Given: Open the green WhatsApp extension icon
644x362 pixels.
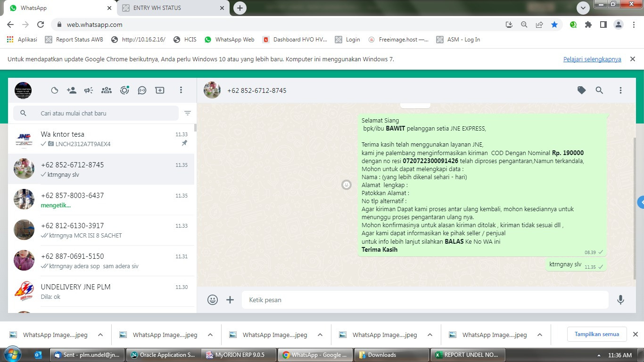Looking at the screenshot, I should tap(573, 25).
